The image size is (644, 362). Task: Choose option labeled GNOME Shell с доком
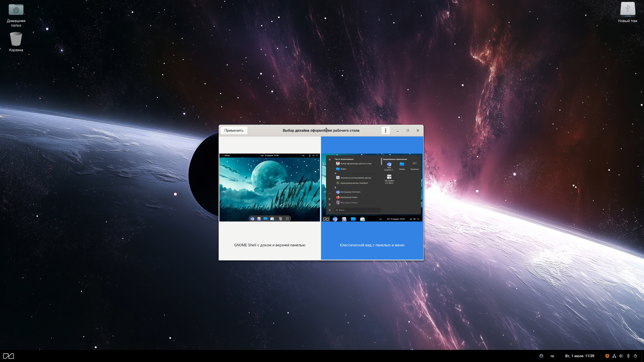[270, 245]
